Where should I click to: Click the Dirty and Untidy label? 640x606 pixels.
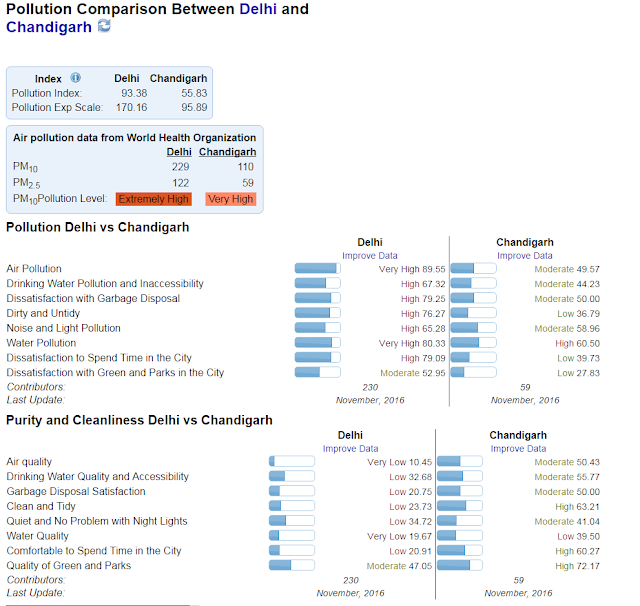(x=43, y=313)
